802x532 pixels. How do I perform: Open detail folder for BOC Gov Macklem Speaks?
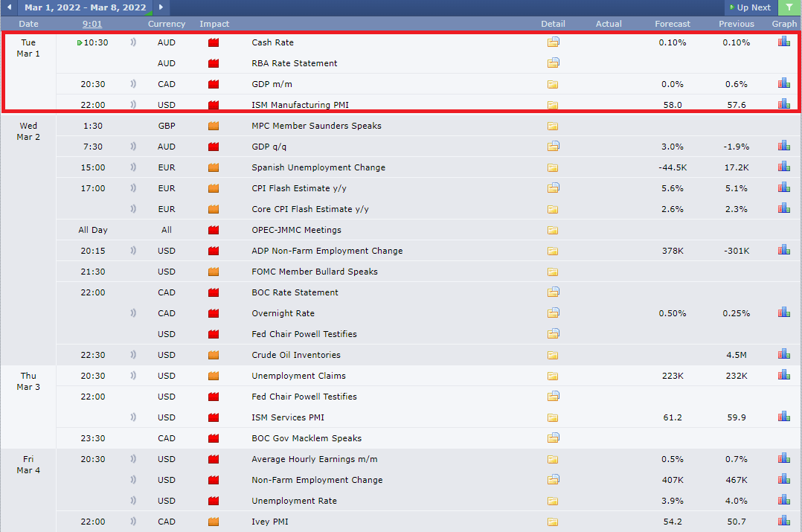pyautogui.click(x=553, y=438)
